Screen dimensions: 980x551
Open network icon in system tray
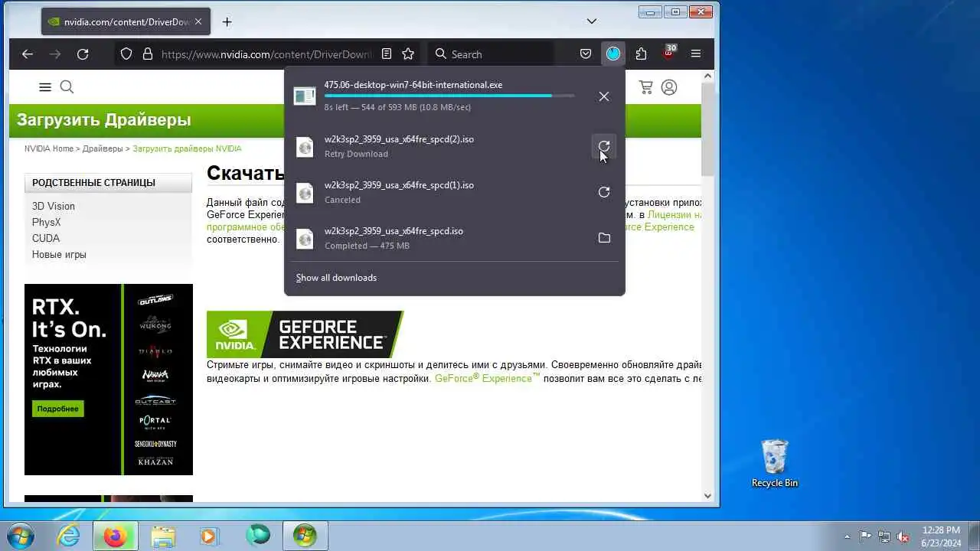point(884,536)
